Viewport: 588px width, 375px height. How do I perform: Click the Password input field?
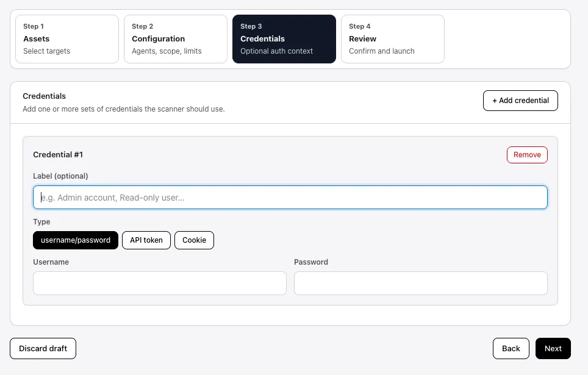(420, 283)
